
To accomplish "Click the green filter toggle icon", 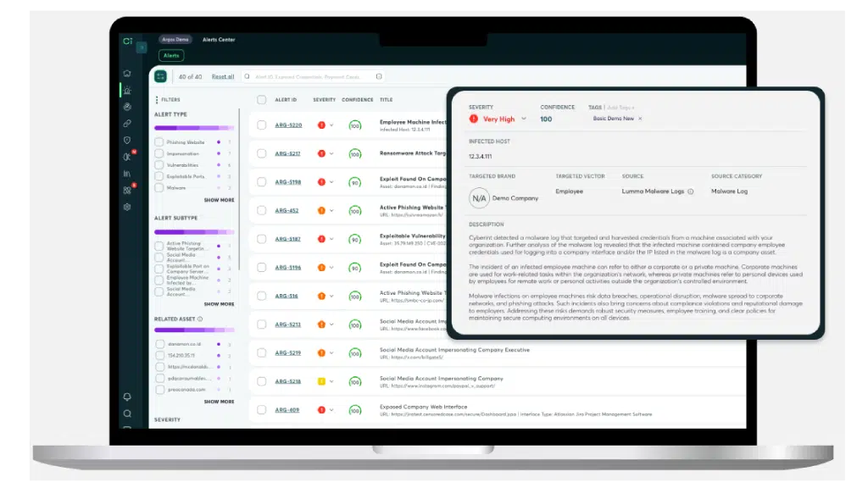I will 160,76.
